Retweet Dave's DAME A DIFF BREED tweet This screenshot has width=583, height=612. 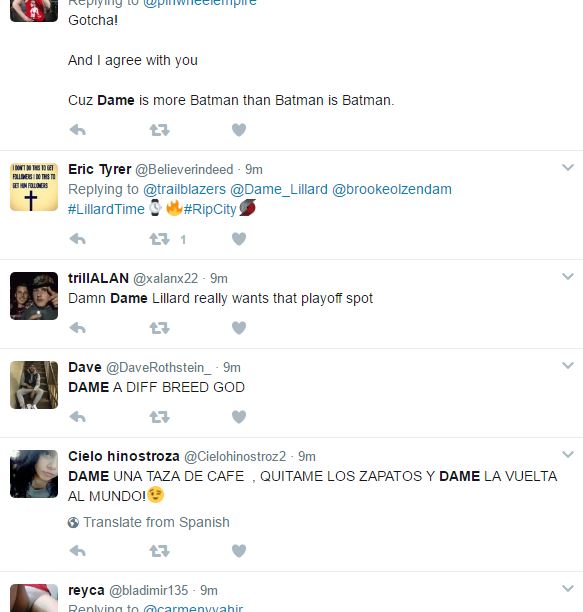click(x=159, y=417)
